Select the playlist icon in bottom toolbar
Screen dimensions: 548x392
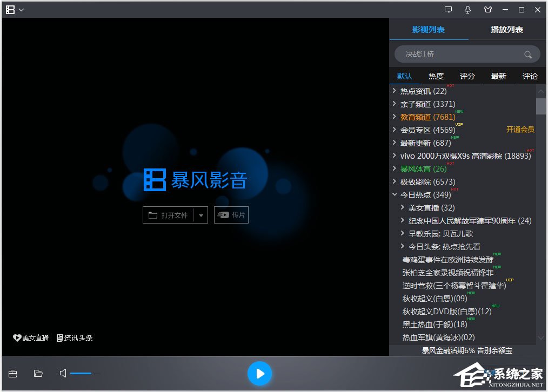(12, 373)
